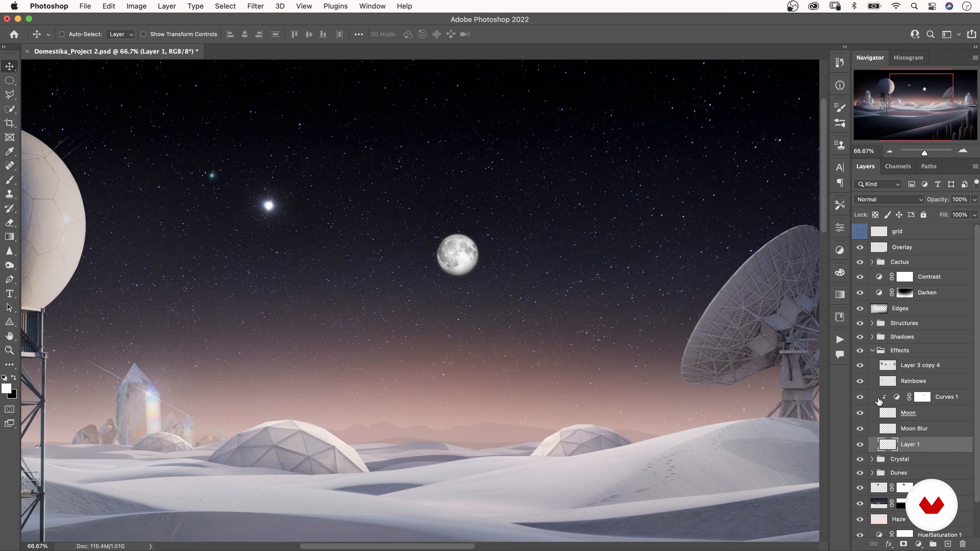Switch to the Channels tab
The image size is (980, 551).
(x=898, y=166)
